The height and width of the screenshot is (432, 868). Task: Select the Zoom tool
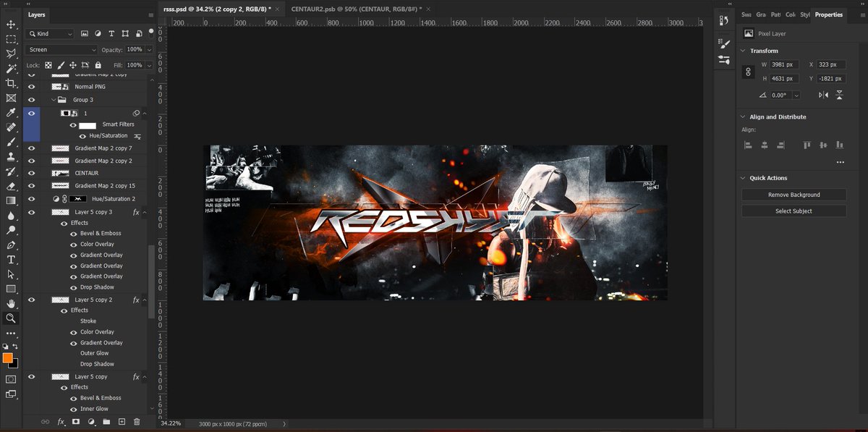pyautogui.click(x=11, y=318)
